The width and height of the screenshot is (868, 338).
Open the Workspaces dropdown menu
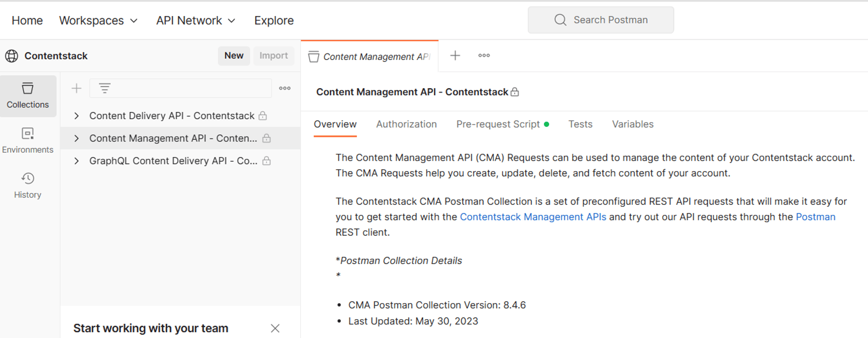(98, 21)
